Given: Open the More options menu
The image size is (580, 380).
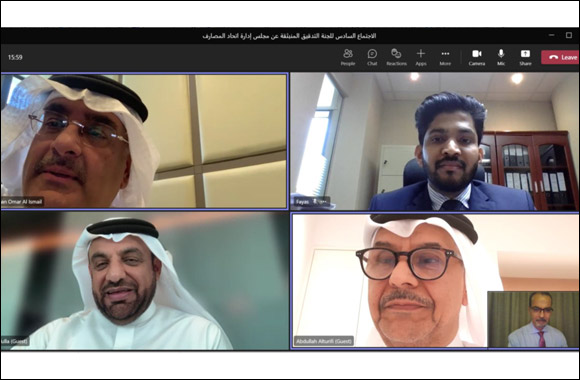Looking at the screenshot, I should pos(445,57).
